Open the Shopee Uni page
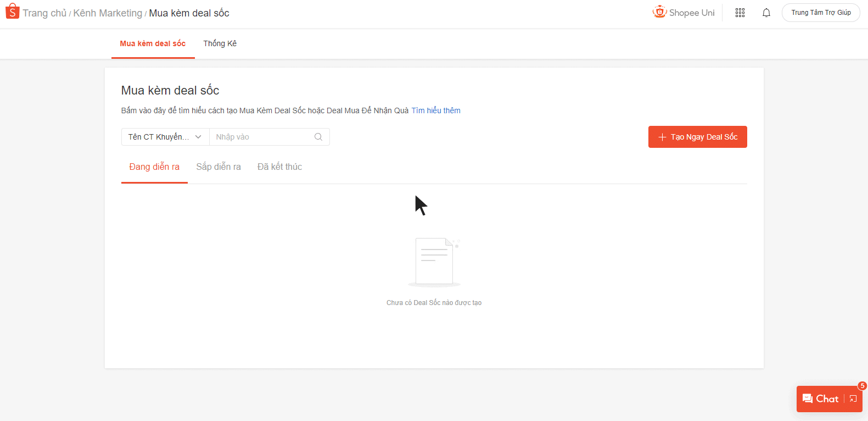 [x=684, y=13]
